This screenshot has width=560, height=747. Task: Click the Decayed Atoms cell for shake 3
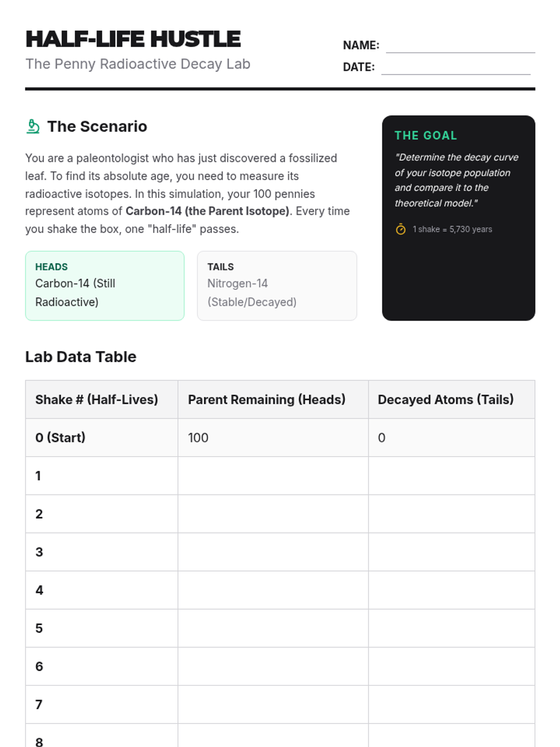451,552
